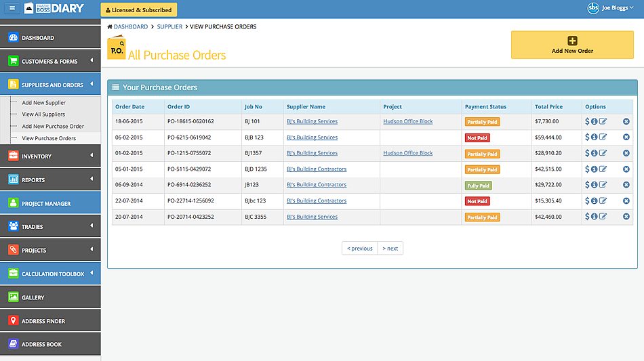The height and width of the screenshot is (361, 644).
Task: Open the Address Finder pin icon
Action: click(13, 320)
